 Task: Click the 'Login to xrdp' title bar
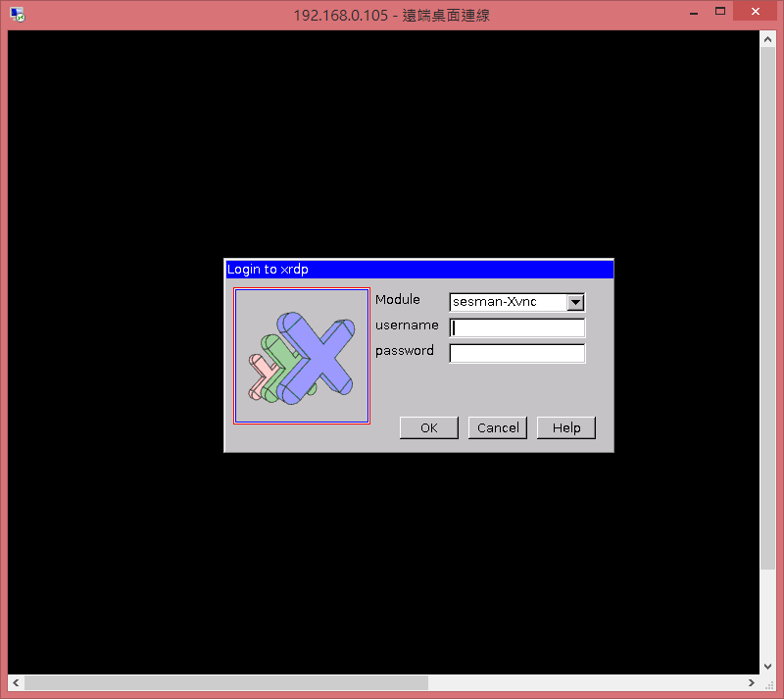click(419, 270)
